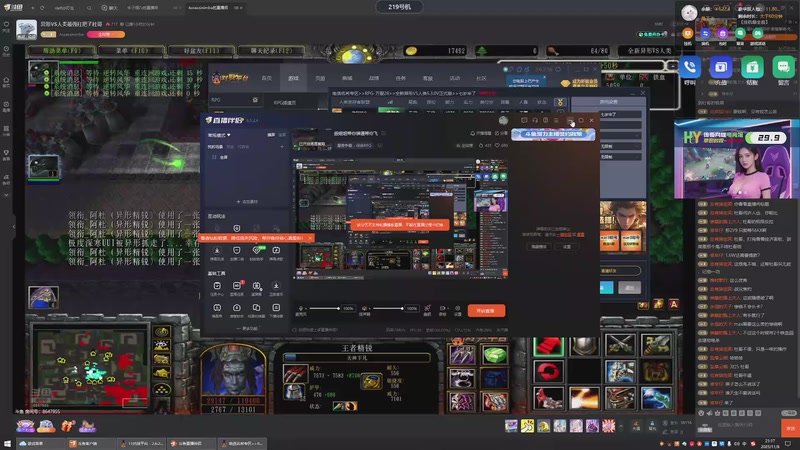
Task: Open the 商城 tab in battle platform
Action: click(x=347, y=79)
